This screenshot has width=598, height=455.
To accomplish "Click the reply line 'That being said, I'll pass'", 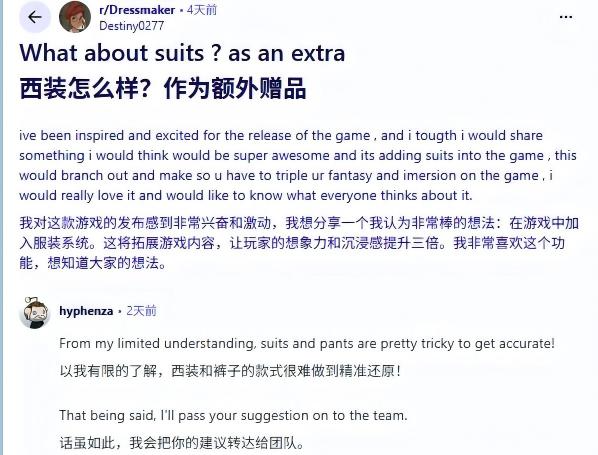I will tap(233, 415).
